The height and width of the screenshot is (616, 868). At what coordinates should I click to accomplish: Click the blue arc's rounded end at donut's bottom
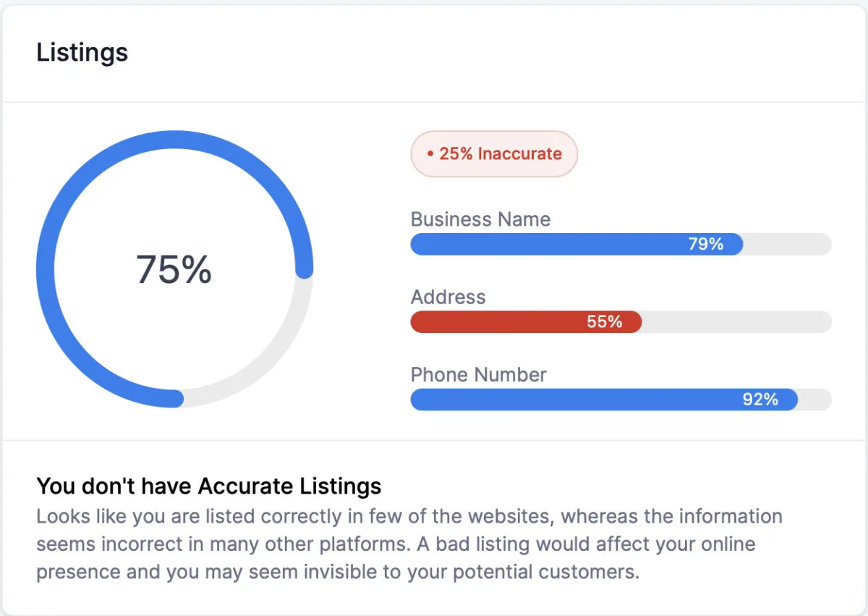tap(175, 398)
